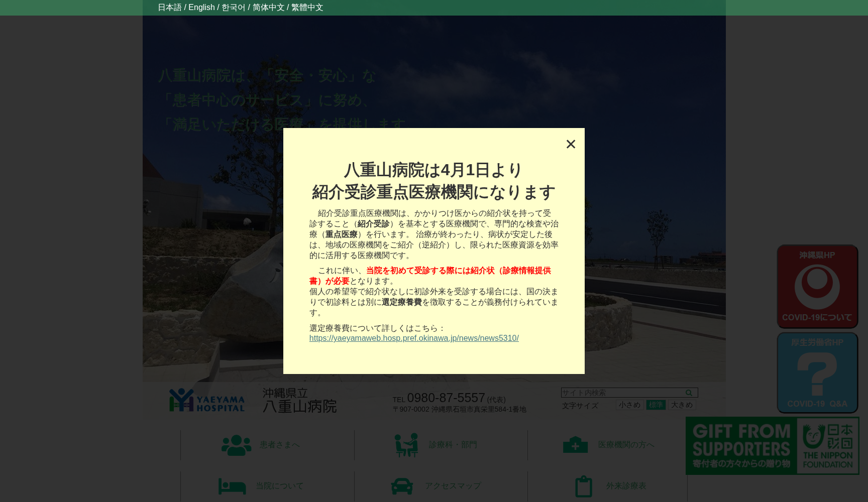Open the 沖縄県HP COVID-19について banner
This screenshot has height=502, width=868.
817,287
